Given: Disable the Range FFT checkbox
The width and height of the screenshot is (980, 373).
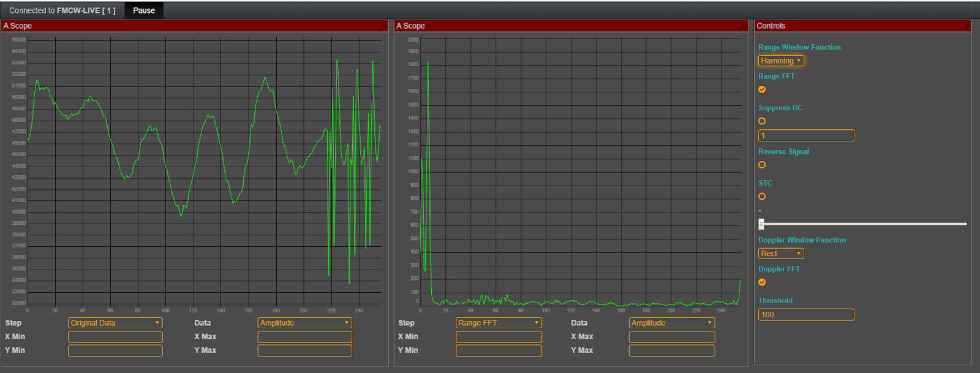Looking at the screenshot, I should [x=762, y=89].
